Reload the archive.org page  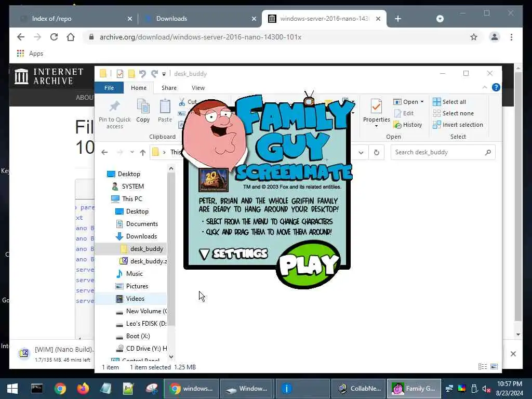[x=54, y=37]
